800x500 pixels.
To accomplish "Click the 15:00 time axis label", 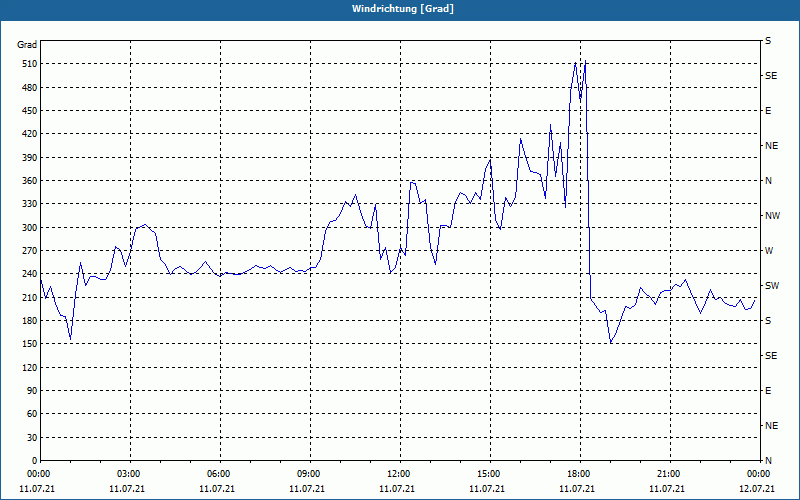I will click(490, 474).
